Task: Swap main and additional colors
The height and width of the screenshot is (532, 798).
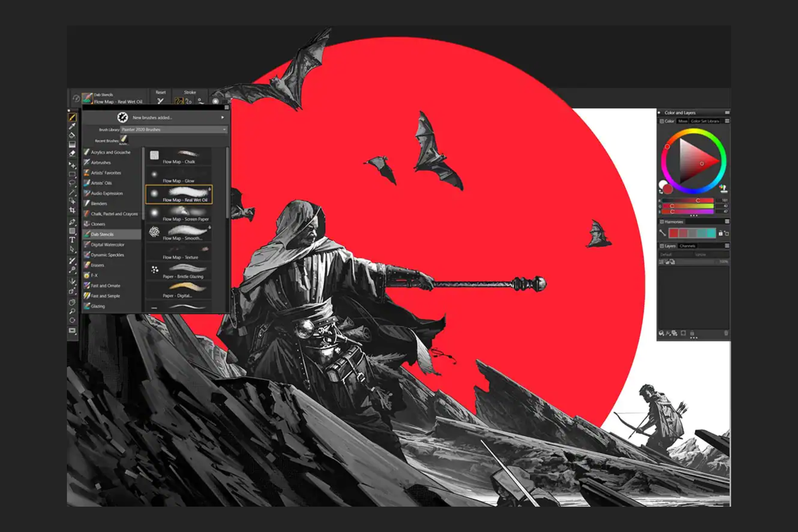Action: (661, 192)
